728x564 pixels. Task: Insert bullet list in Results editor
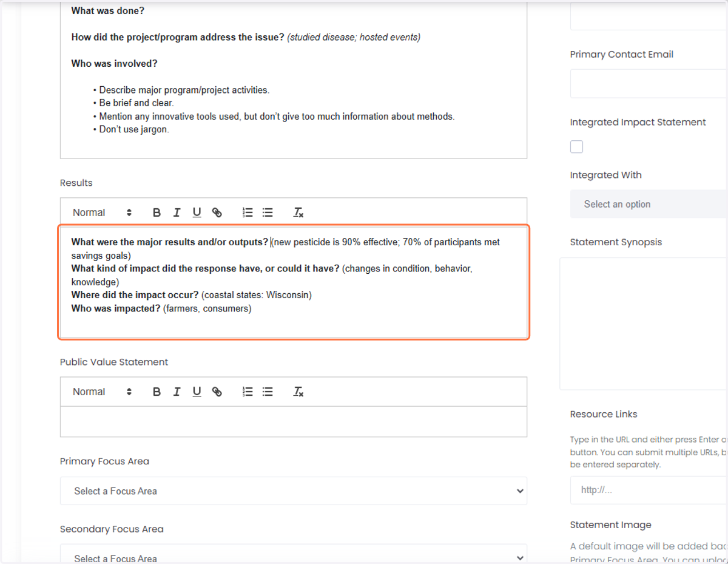point(268,212)
